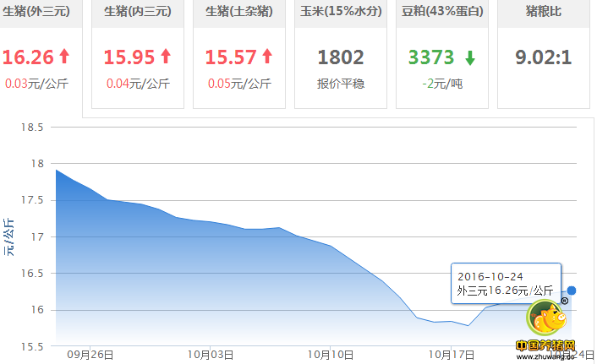
Task: Click the cartoon pig logo watermark
Action: [x=547, y=320]
